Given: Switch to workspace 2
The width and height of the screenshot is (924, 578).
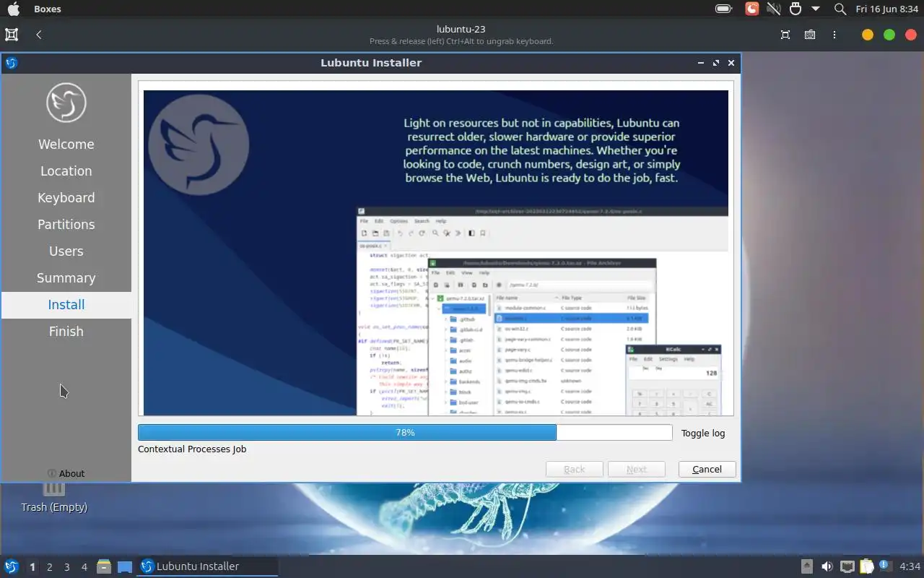Looking at the screenshot, I should point(50,567).
